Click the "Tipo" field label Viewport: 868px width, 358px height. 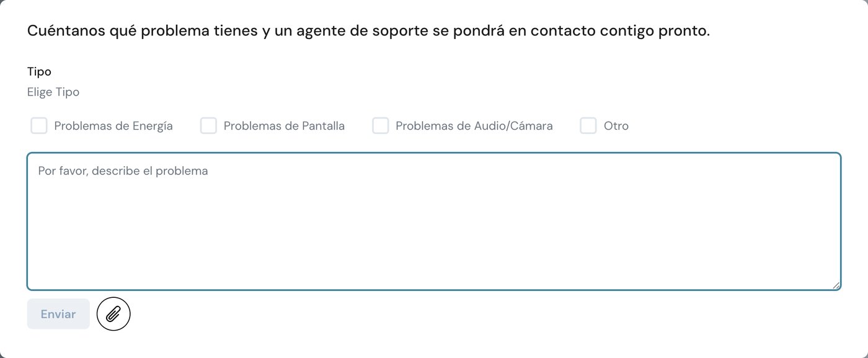pos(39,72)
